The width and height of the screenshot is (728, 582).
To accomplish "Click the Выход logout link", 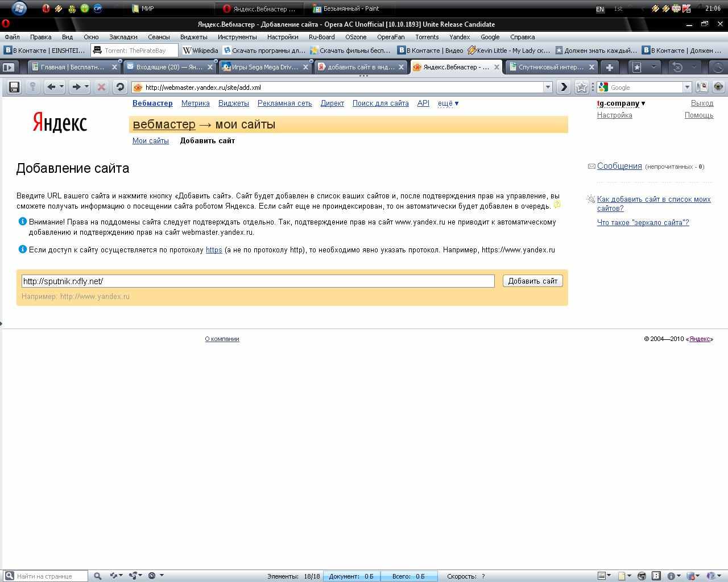I will (702, 103).
